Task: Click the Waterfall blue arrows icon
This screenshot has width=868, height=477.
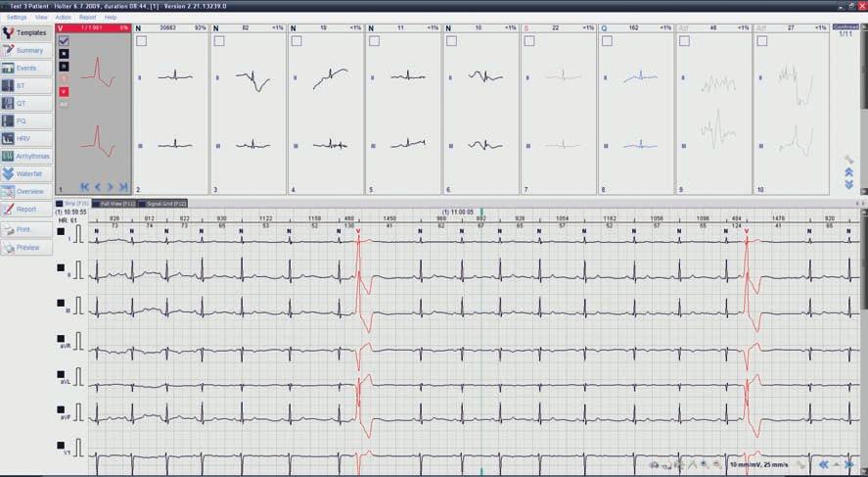Action: click(8, 174)
